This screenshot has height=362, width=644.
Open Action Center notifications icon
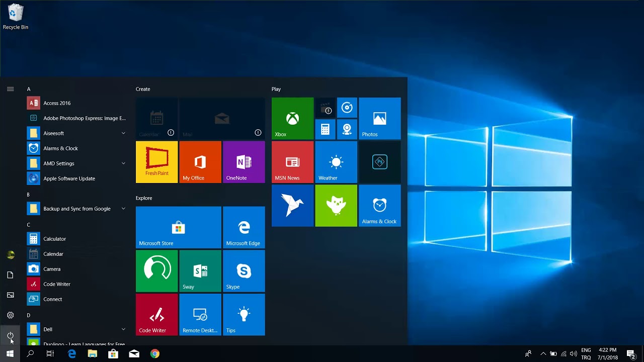(x=631, y=354)
